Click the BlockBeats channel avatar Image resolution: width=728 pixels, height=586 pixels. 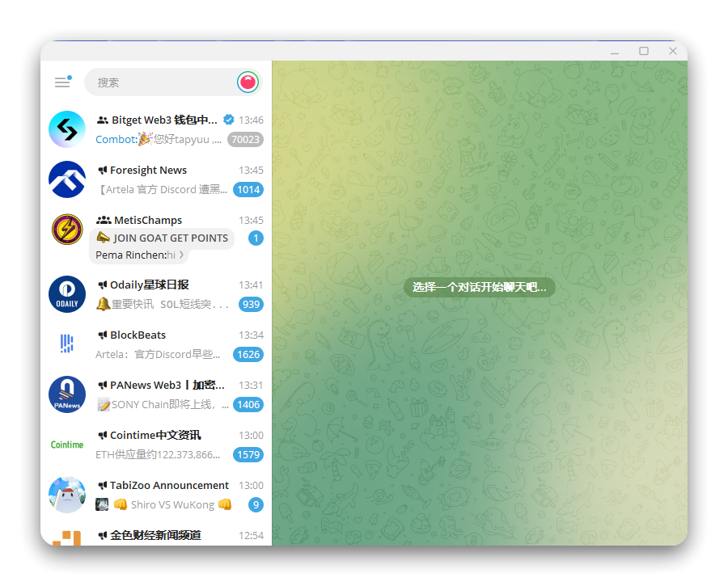click(66, 344)
